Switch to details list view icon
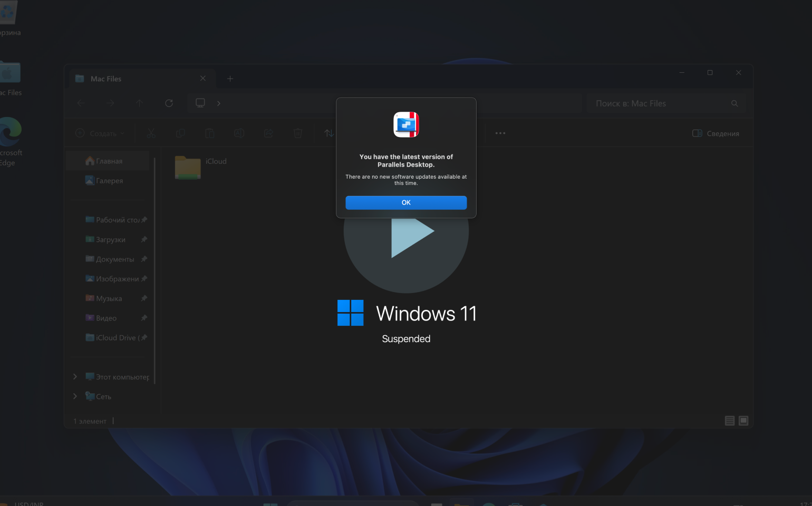This screenshot has width=812, height=506. pyautogui.click(x=730, y=421)
